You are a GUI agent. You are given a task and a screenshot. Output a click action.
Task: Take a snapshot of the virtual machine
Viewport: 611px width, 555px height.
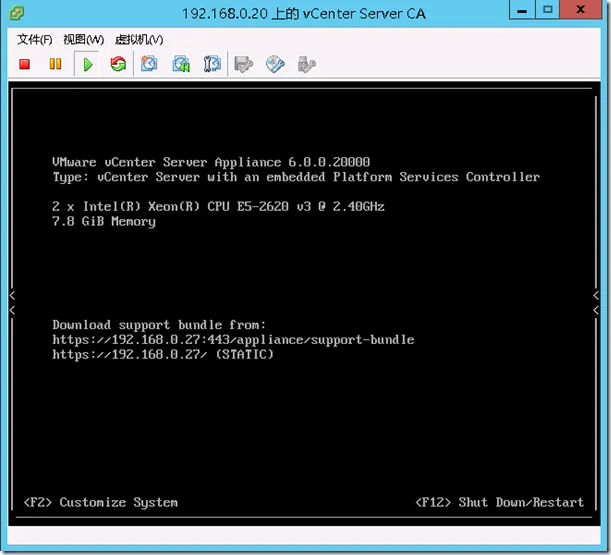pos(149,64)
